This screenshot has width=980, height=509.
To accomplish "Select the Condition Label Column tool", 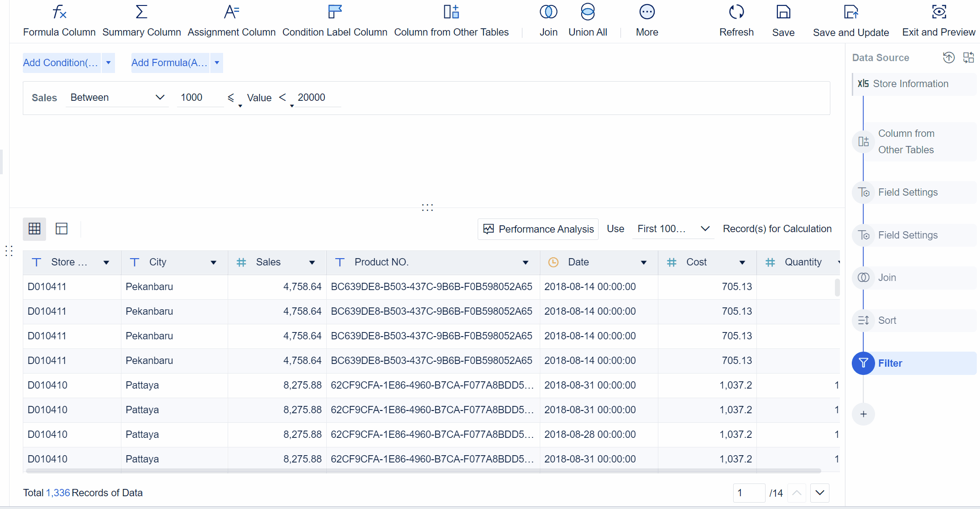I will (x=335, y=20).
